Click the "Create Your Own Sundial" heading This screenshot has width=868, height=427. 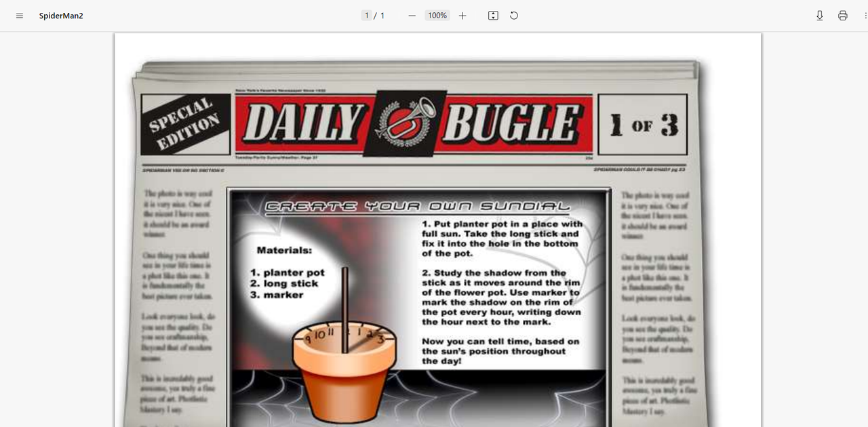[417, 206]
